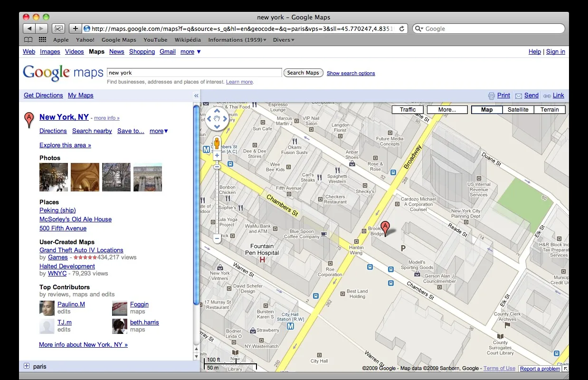Viewport: 588px width, 380px height.
Task: Pan the map down with arrow
Action: [217, 126]
